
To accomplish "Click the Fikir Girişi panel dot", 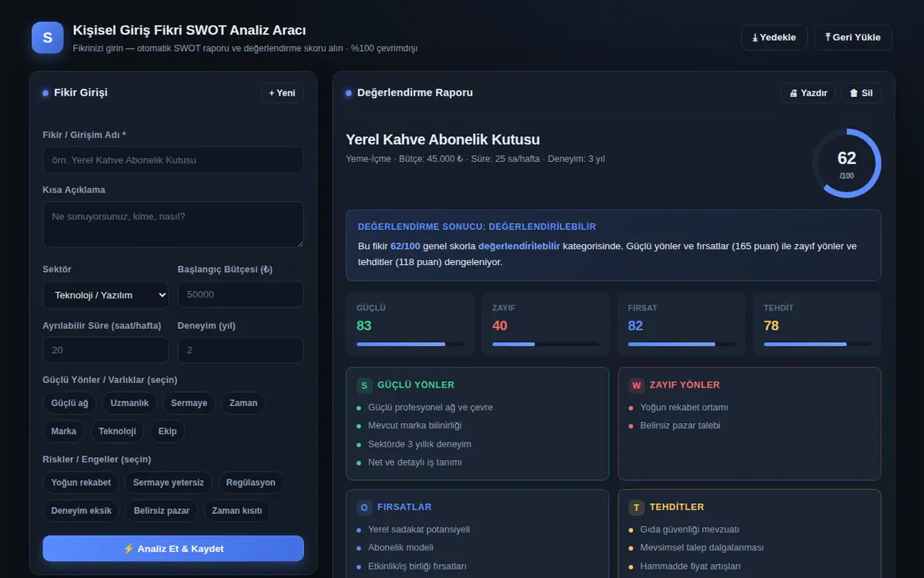I will coord(45,93).
